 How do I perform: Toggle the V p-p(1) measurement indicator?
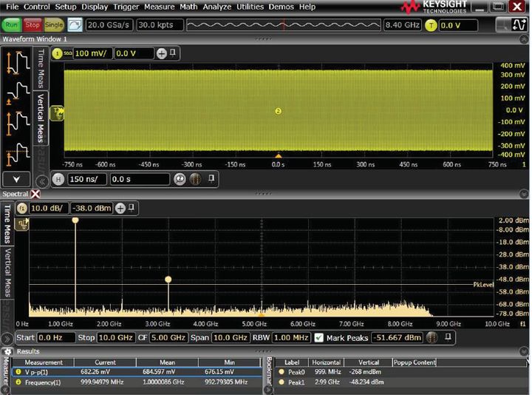click(18, 372)
